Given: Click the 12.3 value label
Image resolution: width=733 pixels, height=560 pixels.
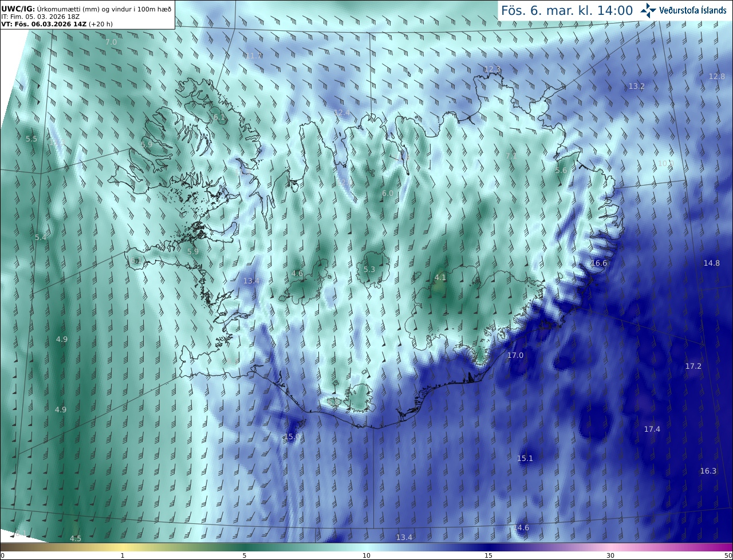Looking at the screenshot, I should coord(492,69).
